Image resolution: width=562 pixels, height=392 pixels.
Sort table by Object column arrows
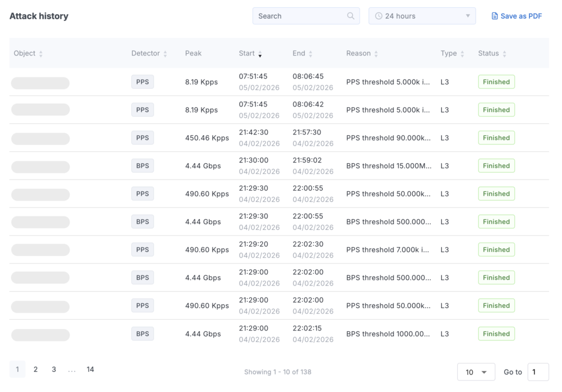point(41,54)
